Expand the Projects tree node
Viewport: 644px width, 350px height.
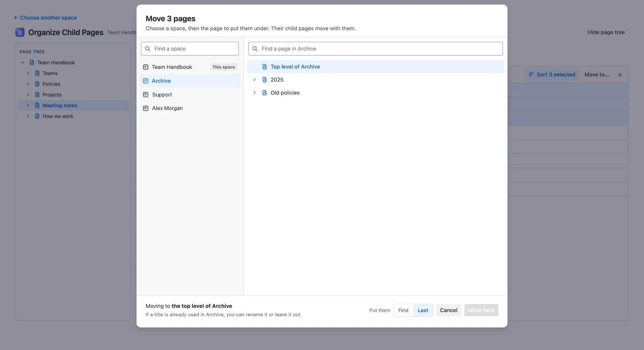(28, 95)
